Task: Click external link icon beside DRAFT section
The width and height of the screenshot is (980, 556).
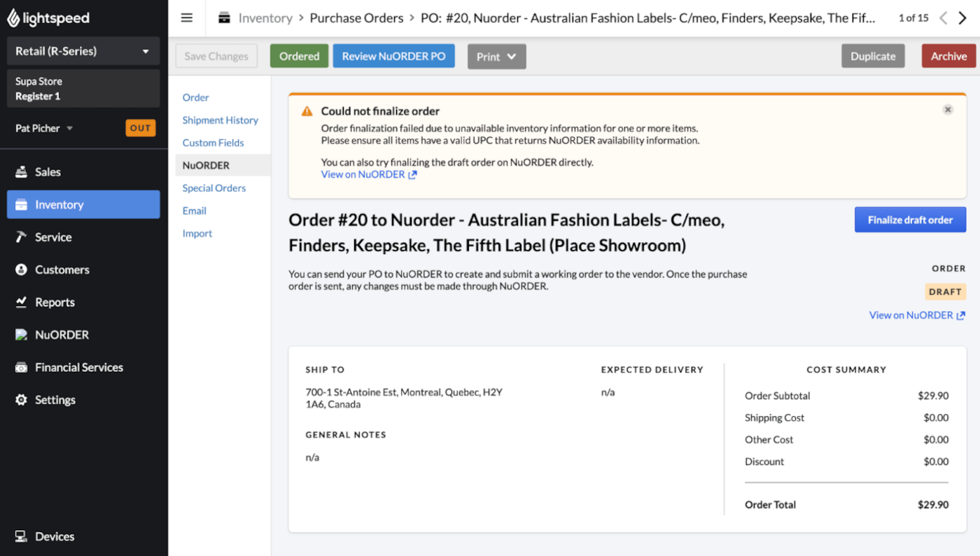Action: [x=961, y=316]
